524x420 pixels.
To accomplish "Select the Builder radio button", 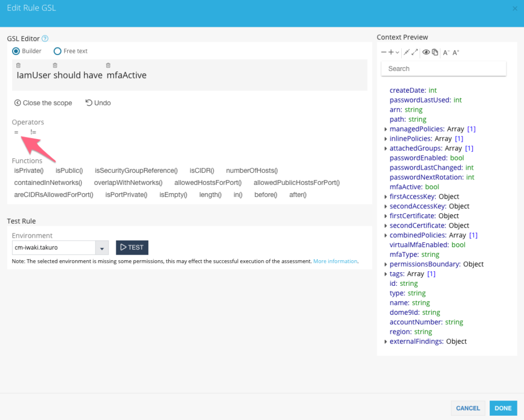I will click(16, 51).
